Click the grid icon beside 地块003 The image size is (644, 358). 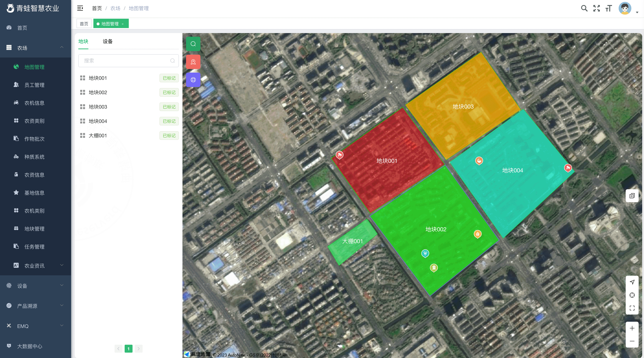tap(82, 107)
